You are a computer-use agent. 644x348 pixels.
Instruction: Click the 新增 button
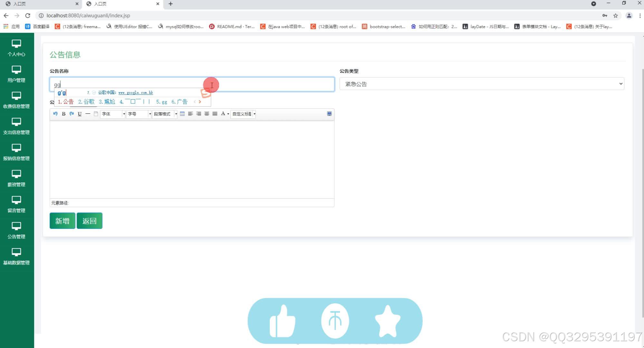62,221
